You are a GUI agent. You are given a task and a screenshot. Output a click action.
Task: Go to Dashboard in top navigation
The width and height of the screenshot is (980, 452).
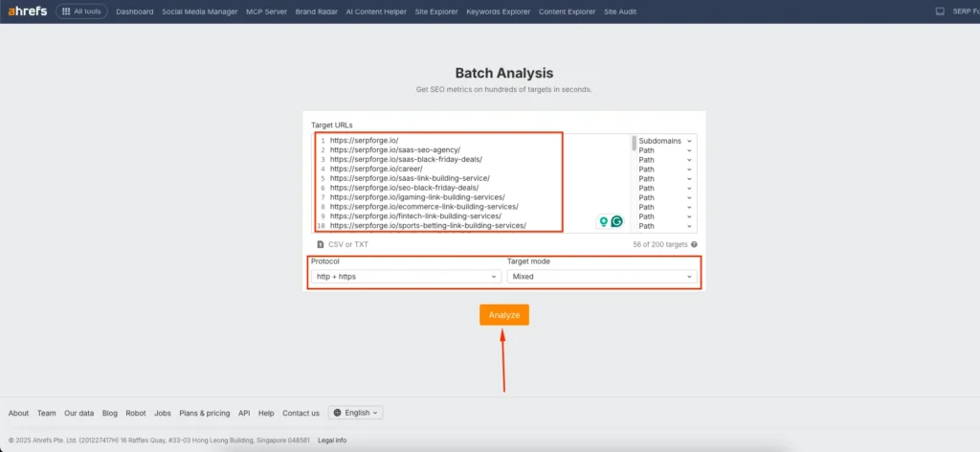[x=134, y=11]
